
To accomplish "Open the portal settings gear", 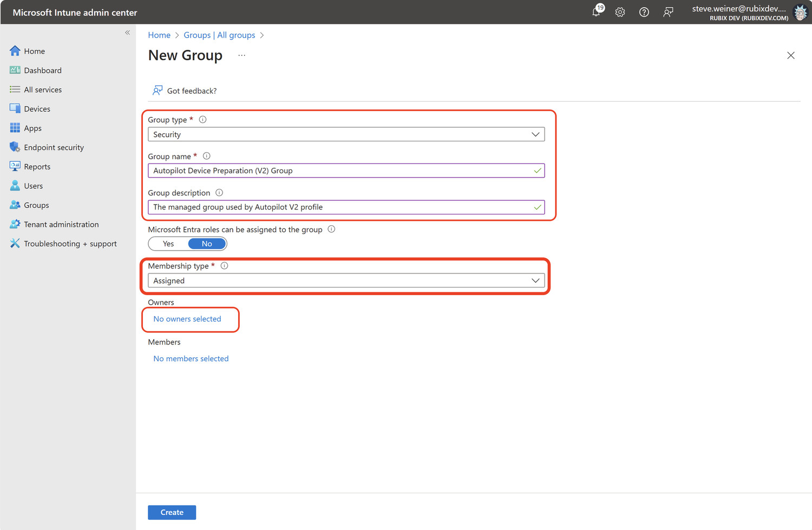I will tap(620, 12).
